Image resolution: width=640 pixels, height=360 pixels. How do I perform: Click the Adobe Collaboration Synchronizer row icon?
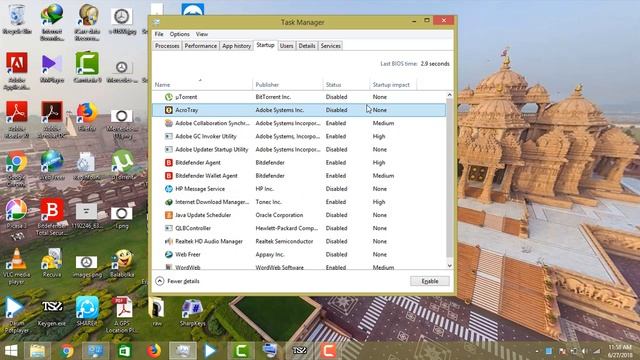pyautogui.click(x=169, y=123)
